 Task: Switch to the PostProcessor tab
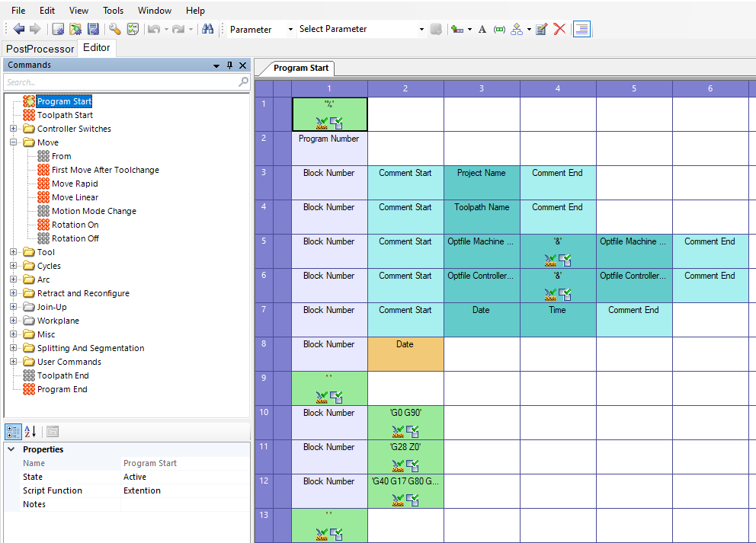pyautogui.click(x=40, y=49)
